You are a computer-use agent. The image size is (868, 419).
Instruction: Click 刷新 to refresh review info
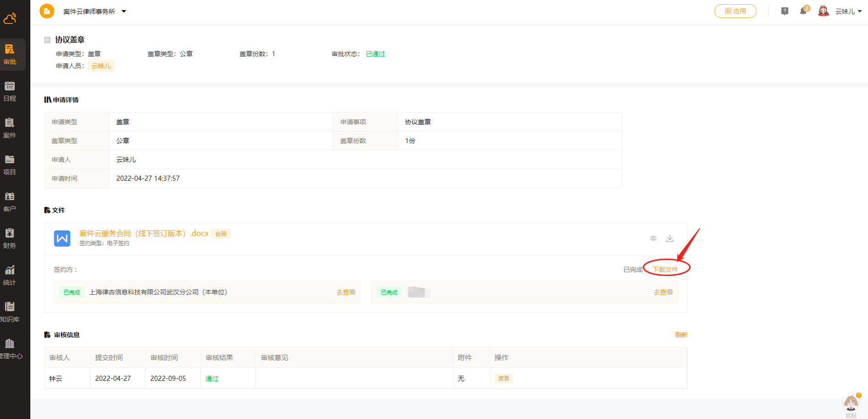pos(681,335)
